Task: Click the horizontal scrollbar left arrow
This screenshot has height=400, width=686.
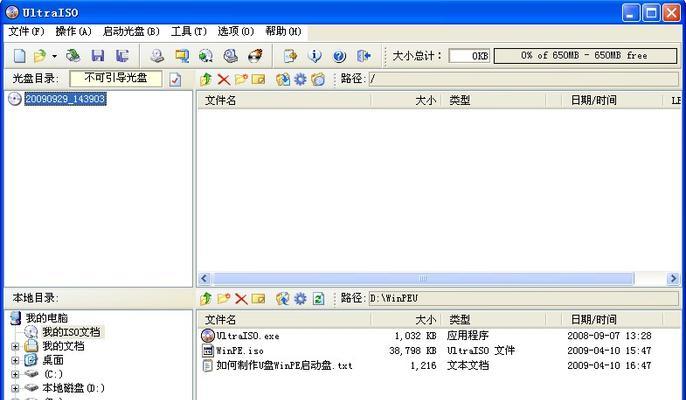Action: coord(204,278)
